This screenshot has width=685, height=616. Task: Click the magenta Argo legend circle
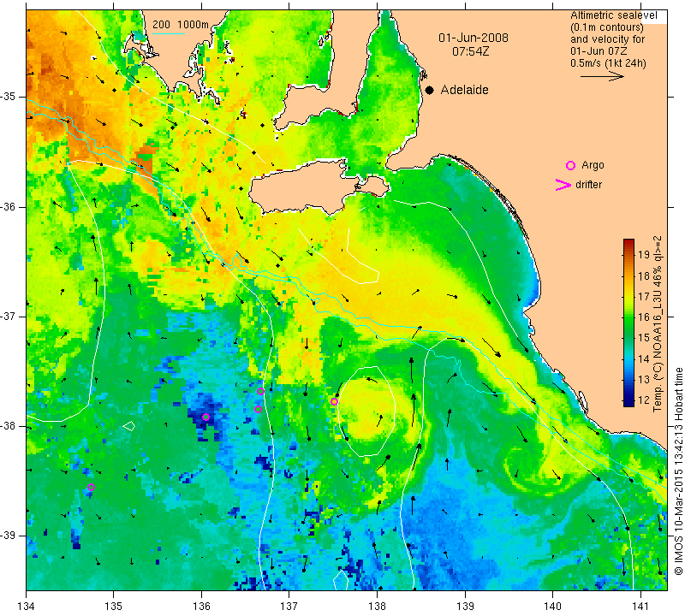pyautogui.click(x=570, y=165)
